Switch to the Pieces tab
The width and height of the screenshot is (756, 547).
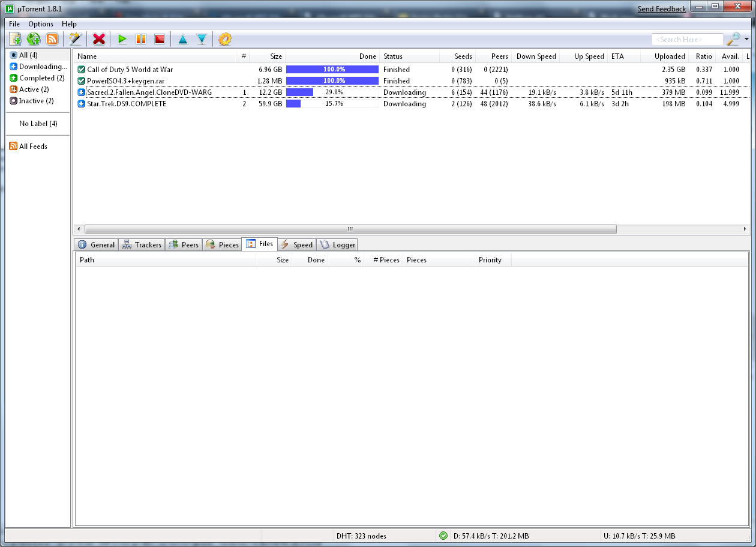tap(222, 245)
